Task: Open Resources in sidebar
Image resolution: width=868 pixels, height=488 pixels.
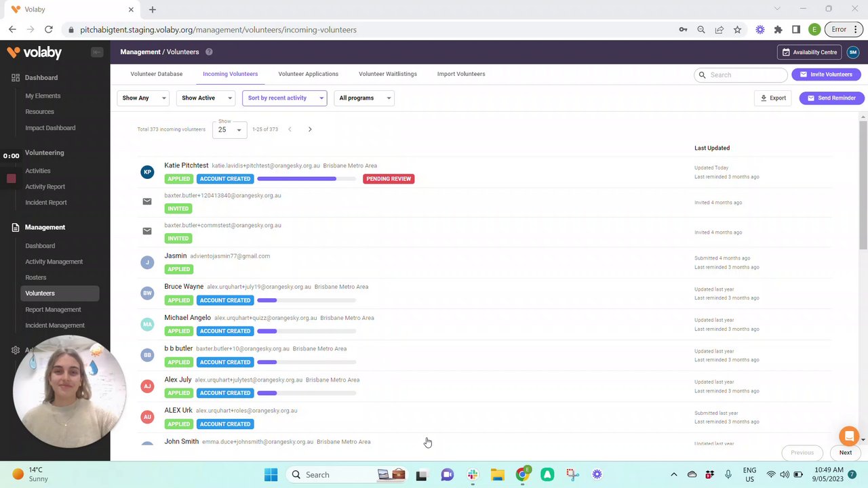Action: tap(39, 112)
